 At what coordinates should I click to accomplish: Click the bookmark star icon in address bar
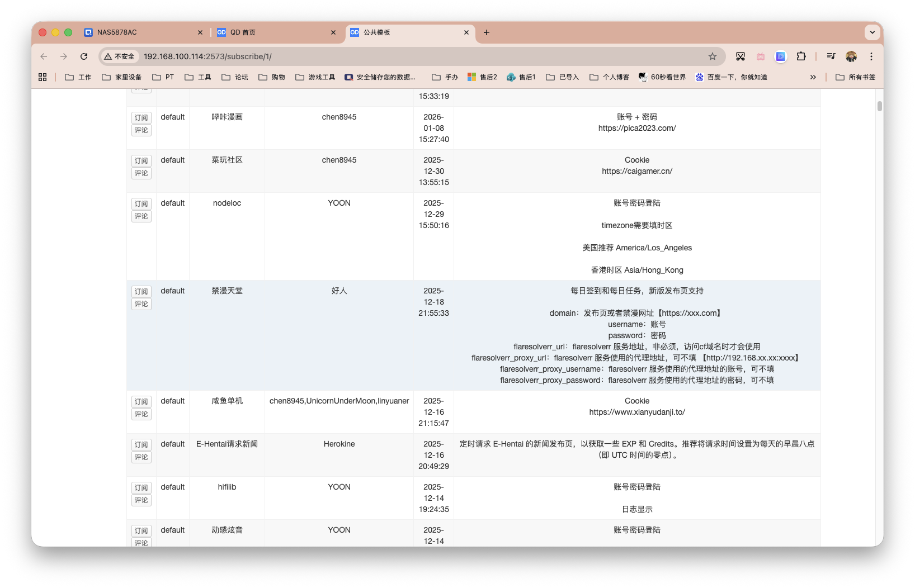[712, 56]
